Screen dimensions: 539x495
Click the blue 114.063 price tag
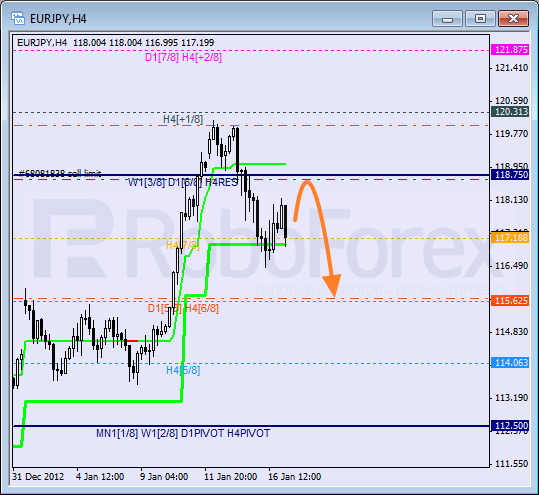510,363
